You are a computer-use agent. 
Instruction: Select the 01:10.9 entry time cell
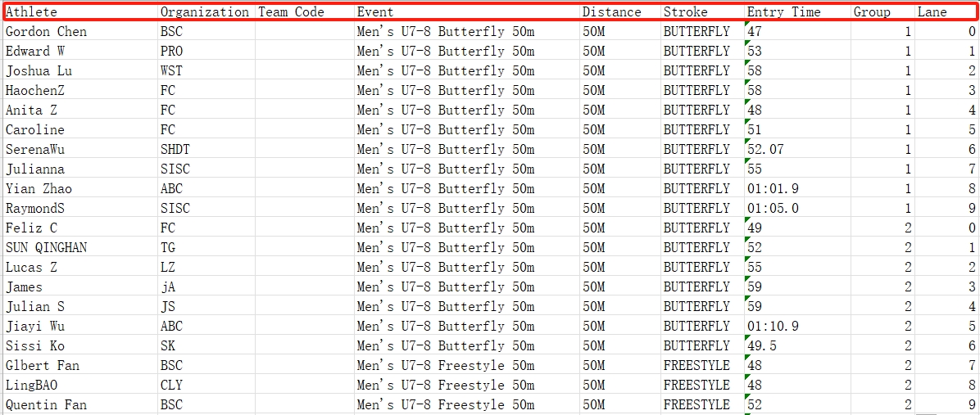[x=796, y=327]
